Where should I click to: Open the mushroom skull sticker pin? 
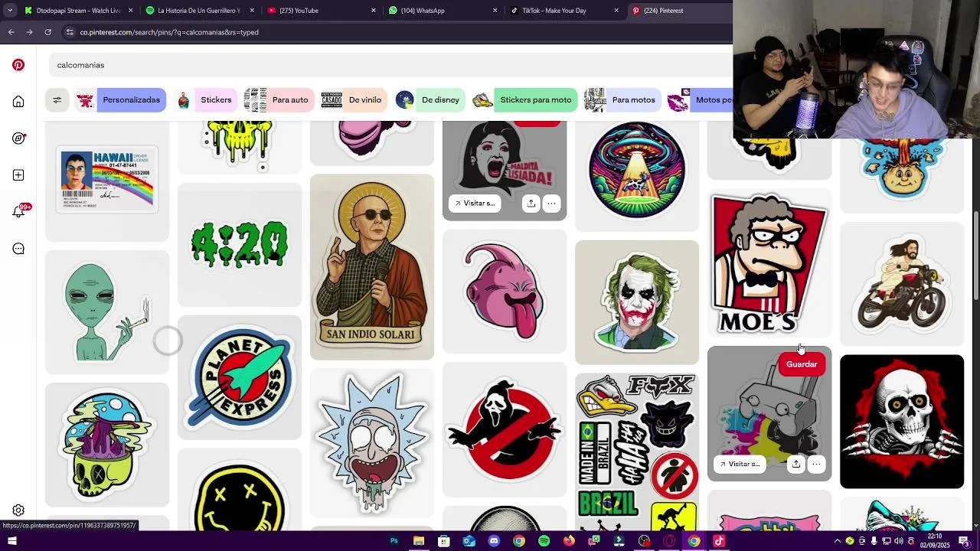(x=107, y=445)
